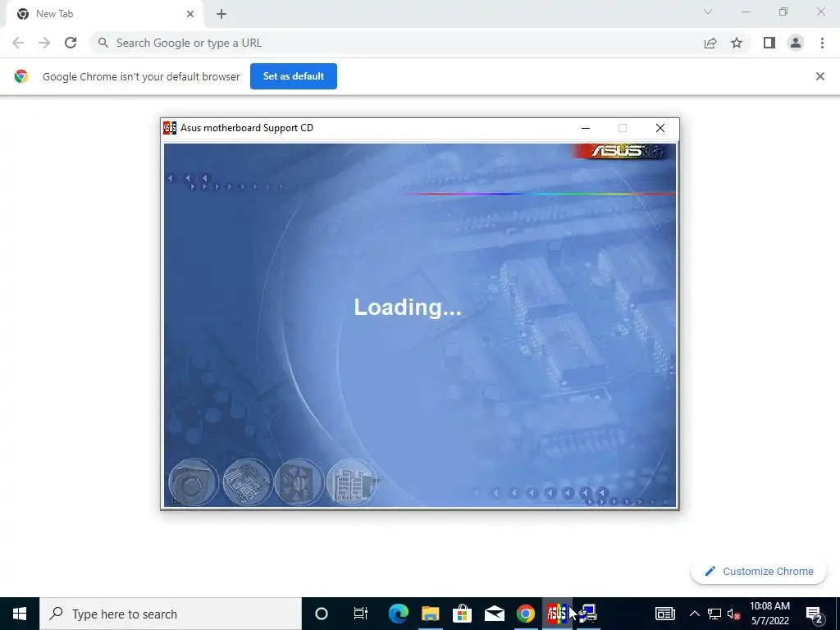Open the Chrome three-dot menu
This screenshot has height=630, width=840.
822,43
